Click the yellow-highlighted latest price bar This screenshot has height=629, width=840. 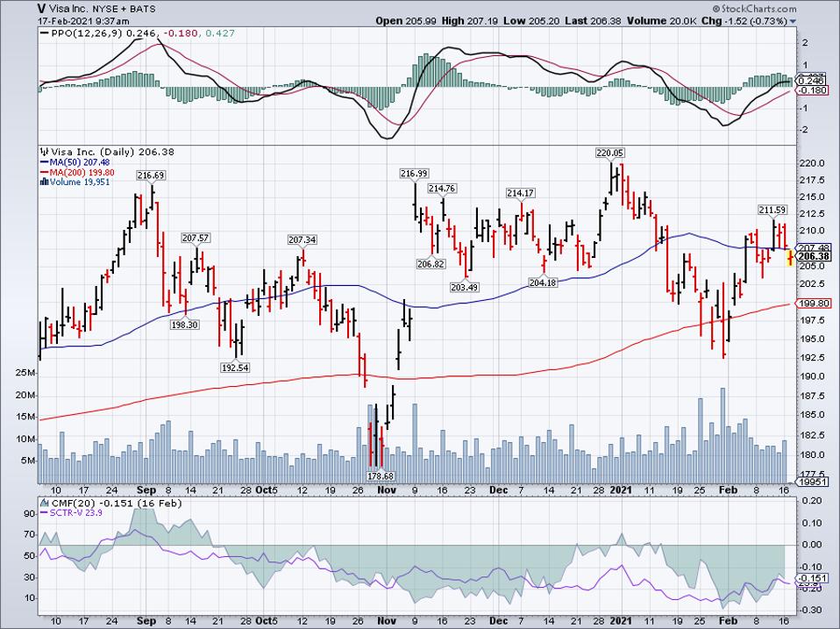pos(790,258)
